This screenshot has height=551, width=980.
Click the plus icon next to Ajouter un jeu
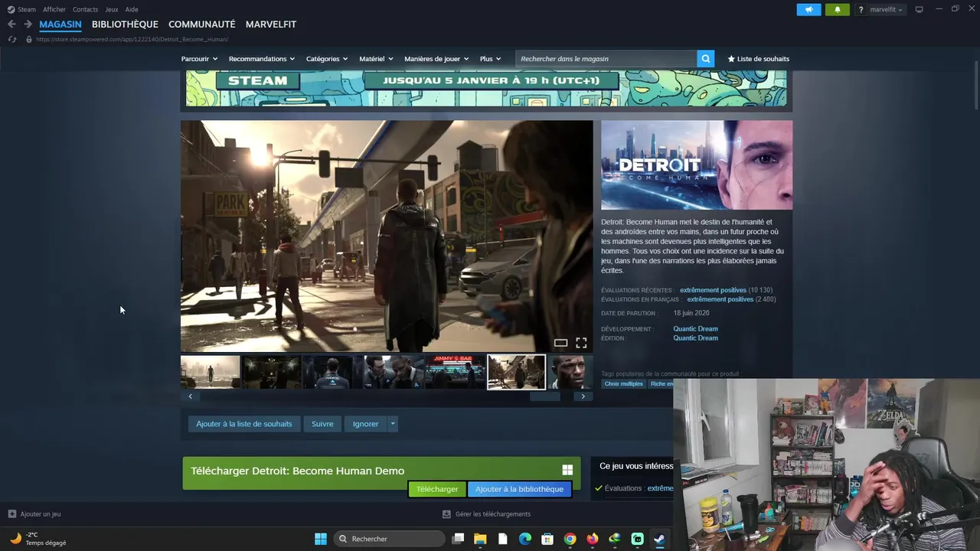pyautogui.click(x=11, y=514)
